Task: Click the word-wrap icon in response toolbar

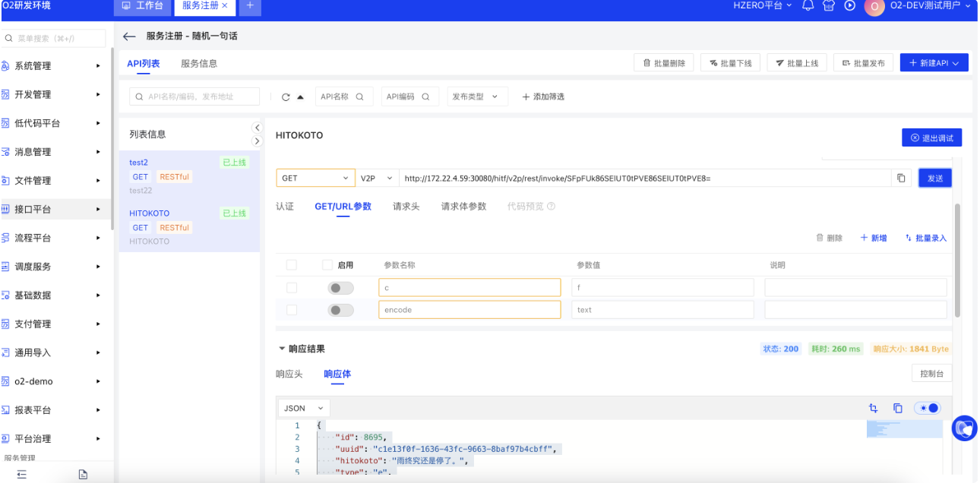Action: pyautogui.click(x=874, y=408)
